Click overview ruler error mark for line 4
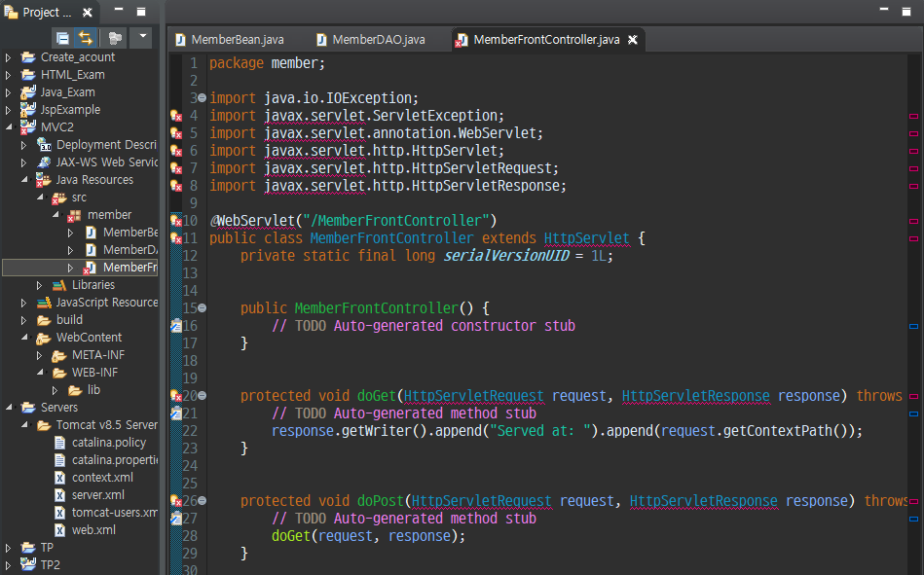 913,116
